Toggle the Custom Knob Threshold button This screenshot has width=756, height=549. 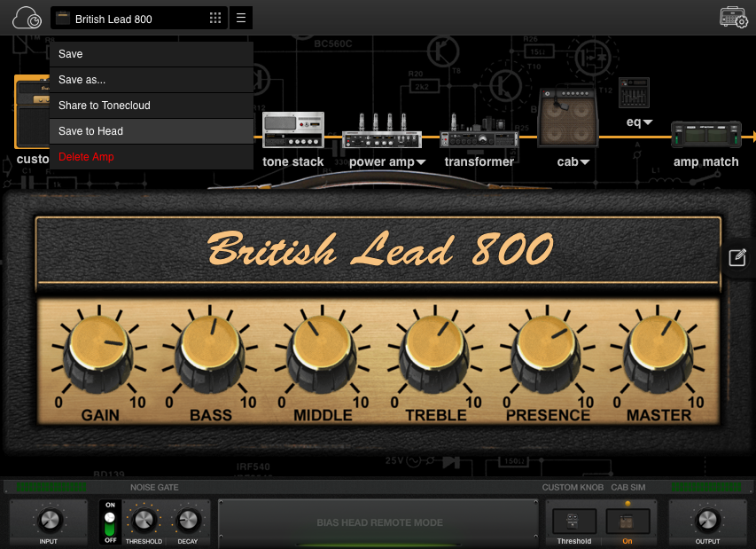pos(573,522)
